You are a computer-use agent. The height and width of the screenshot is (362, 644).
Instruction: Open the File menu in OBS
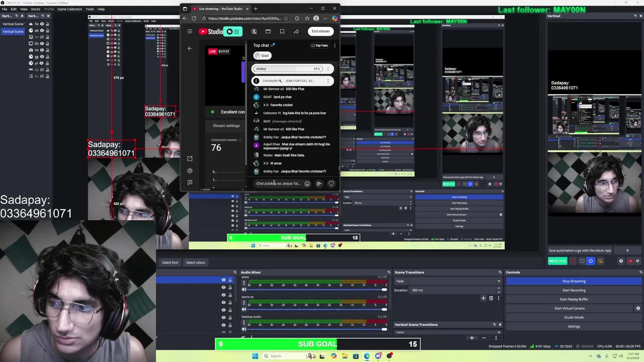click(x=5, y=9)
